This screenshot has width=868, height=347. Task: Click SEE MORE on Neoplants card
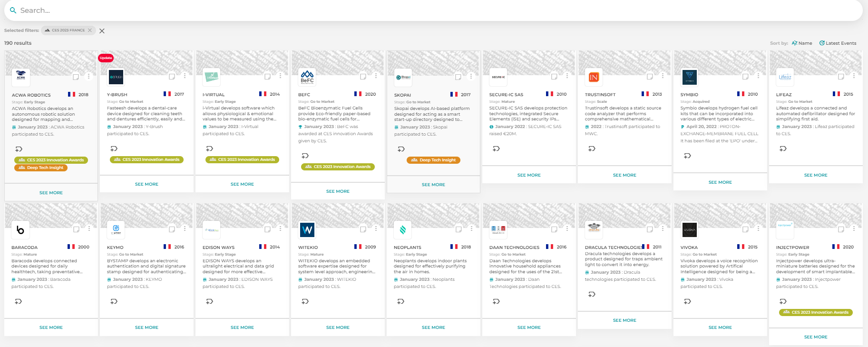[x=433, y=327]
